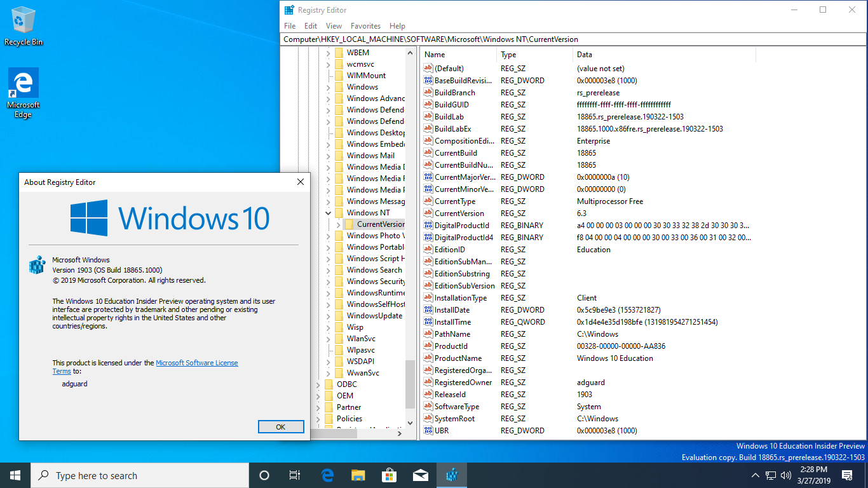The height and width of the screenshot is (488, 868).
Task: Select InstallTime QWORD value icon
Action: (x=428, y=322)
